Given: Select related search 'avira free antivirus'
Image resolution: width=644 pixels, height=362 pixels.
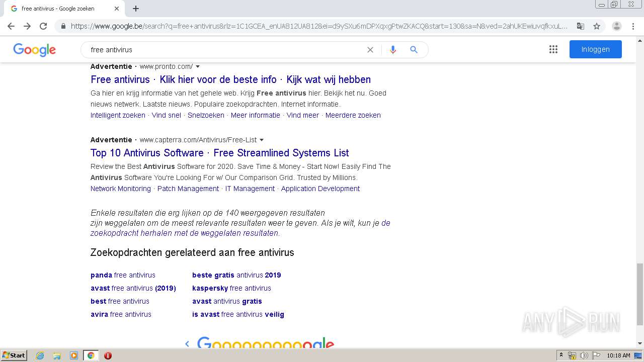Looking at the screenshot, I should tap(121, 314).
